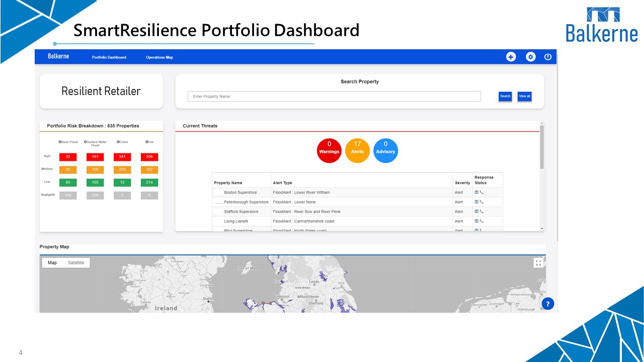Click the High Surface Water Flood cell 161
This screenshot has height=362, width=644.
coord(95,157)
